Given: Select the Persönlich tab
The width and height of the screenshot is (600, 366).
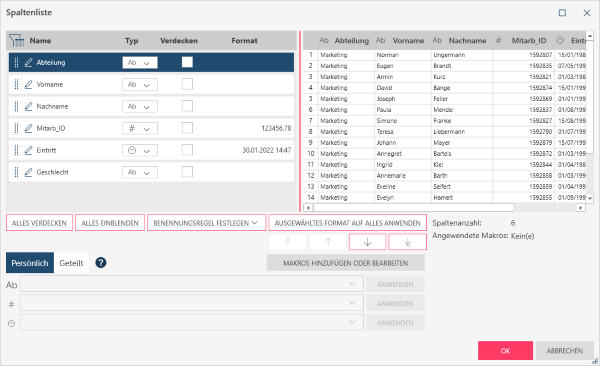Looking at the screenshot, I should 30,263.
